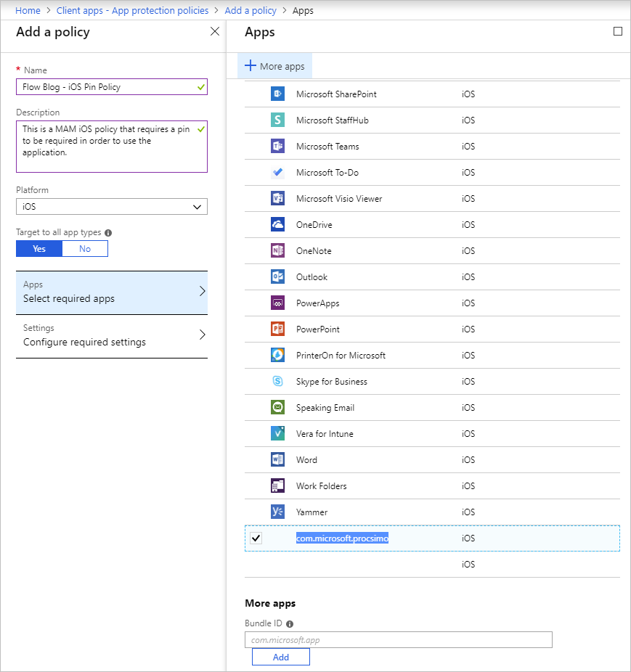Viewport: 631px width, 672px height.
Task: Open the Platform dropdown
Action: 112,207
